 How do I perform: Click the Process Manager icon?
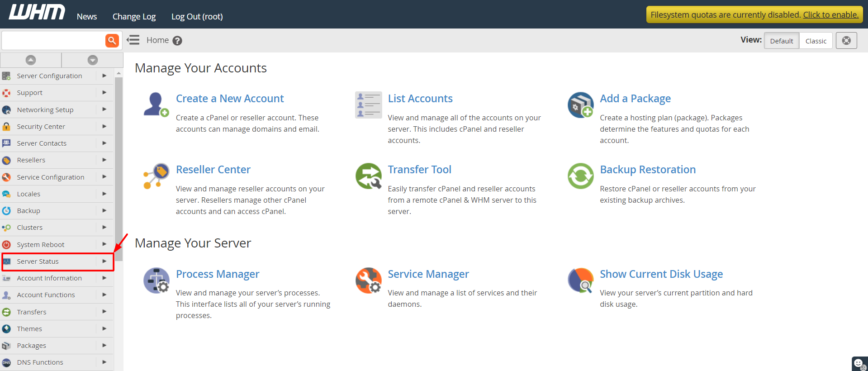point(156,280)
